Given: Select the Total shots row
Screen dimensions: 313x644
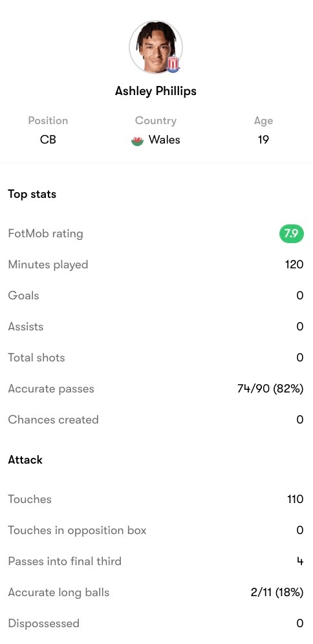Looking at the screenshot, I should click(156, 358).
